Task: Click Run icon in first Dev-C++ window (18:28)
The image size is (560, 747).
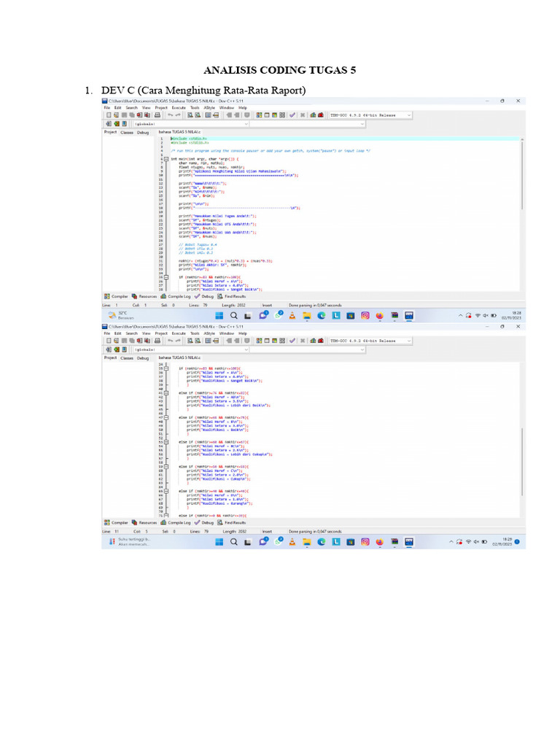Action: (x=267, y=115)
